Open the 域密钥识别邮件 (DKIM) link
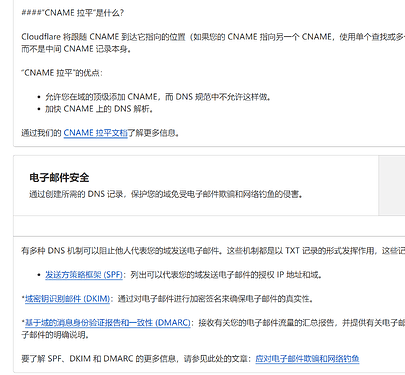 pyautogui.click(x=67, y=299)
